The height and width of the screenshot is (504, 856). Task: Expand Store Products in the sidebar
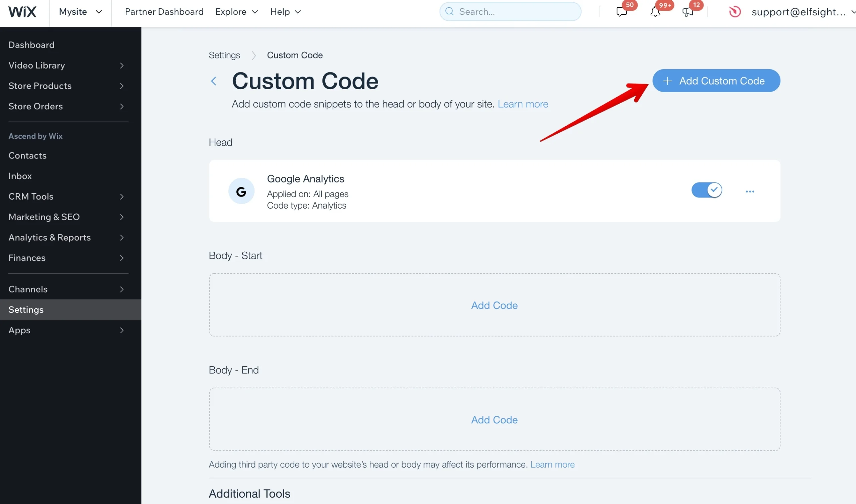pos(70,86)
